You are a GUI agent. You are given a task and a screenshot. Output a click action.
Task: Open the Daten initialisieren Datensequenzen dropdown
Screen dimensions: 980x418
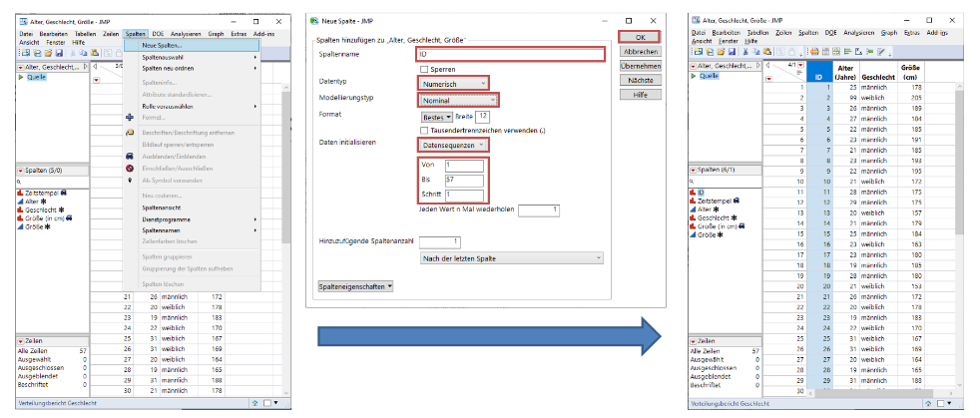tap(453, 146)
